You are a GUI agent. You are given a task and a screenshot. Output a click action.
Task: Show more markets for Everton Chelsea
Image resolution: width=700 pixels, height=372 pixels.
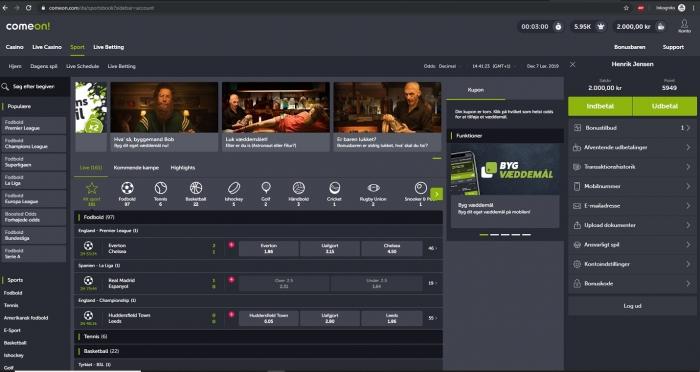tap(433, 248)
